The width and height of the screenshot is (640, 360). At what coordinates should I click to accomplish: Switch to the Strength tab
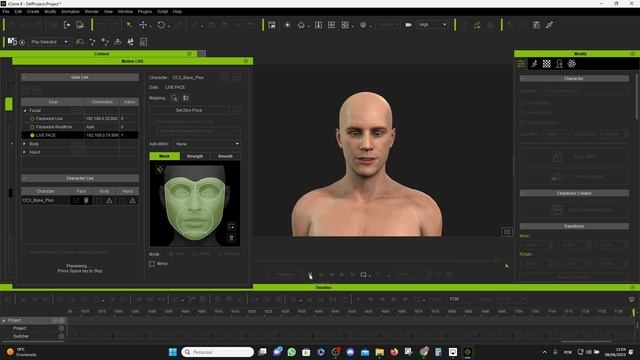pyautogui.click(x=195, y=156)
